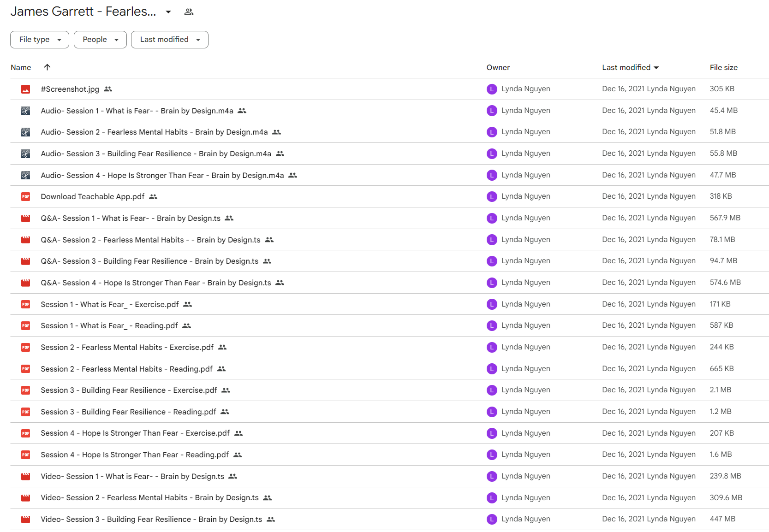The width and height of the screenshot is (769, 532).
Task: Click PDF icon of Session 1 Exercise.pdf
Action: click(x=26, y=304)
